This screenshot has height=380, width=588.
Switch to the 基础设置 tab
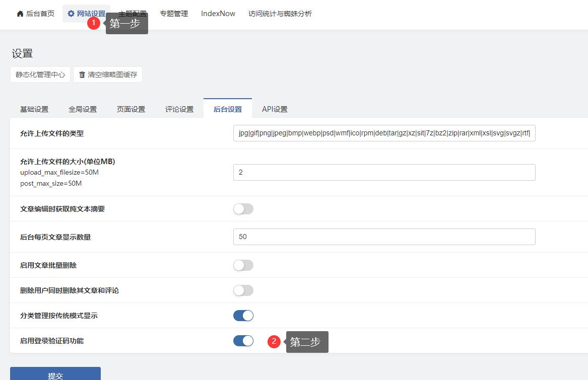click(34, 109)
